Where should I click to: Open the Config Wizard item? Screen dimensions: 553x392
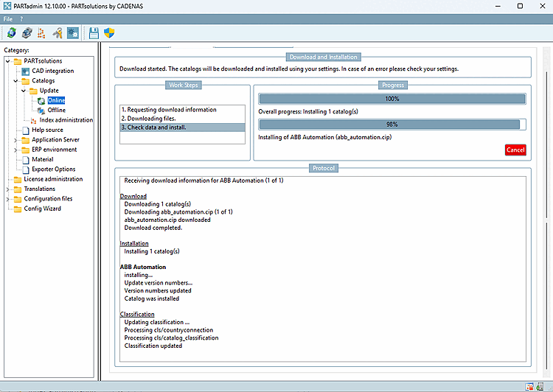point(42,209)
